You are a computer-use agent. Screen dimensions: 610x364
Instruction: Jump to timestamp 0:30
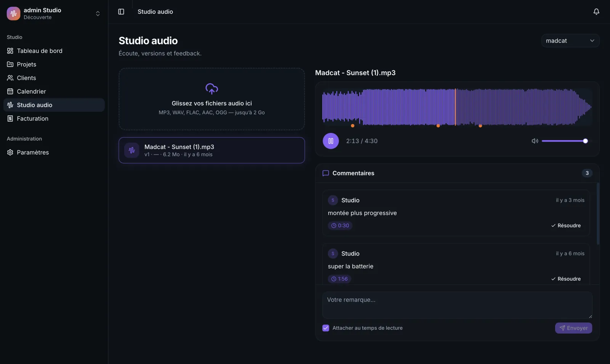340,225
